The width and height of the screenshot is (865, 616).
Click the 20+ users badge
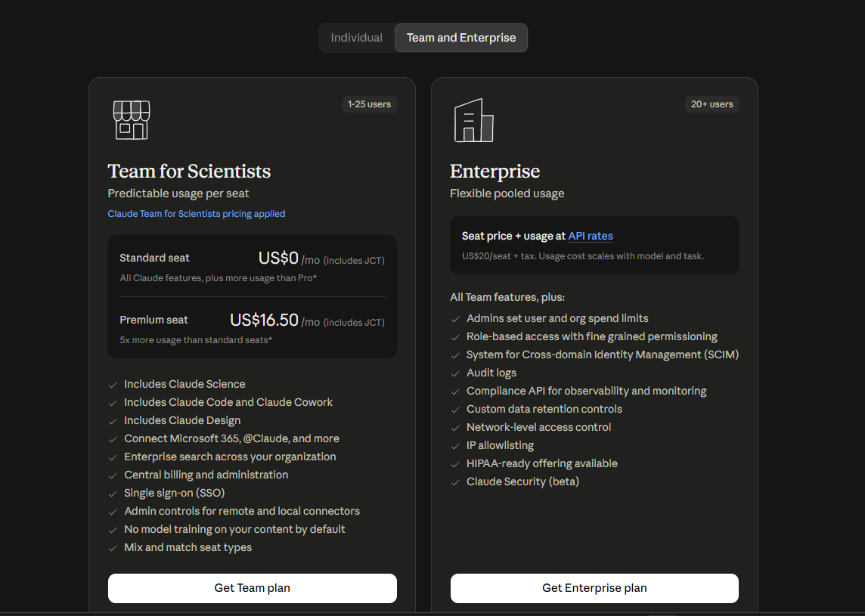click(x=712, y=104)
